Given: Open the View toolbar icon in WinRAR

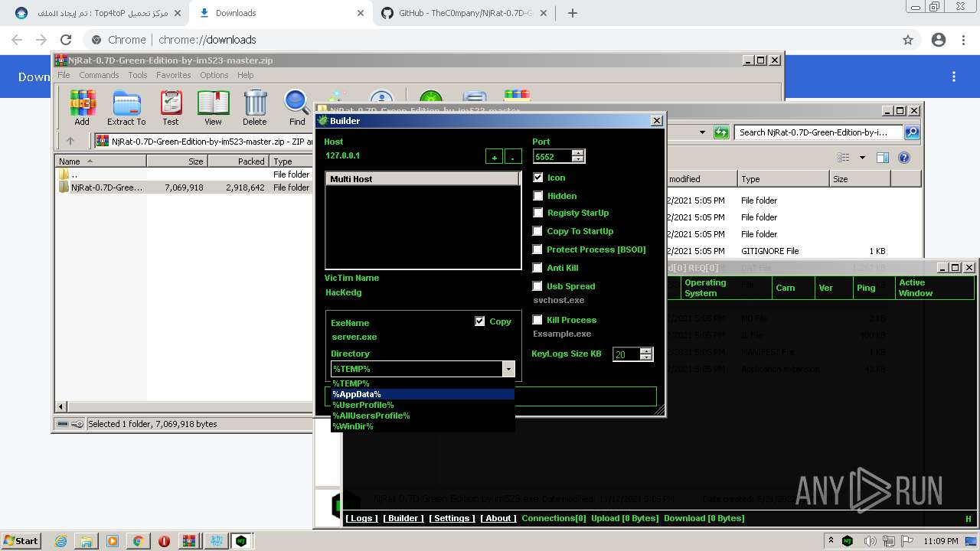Looking at the screenshot, I should (213, 107).
